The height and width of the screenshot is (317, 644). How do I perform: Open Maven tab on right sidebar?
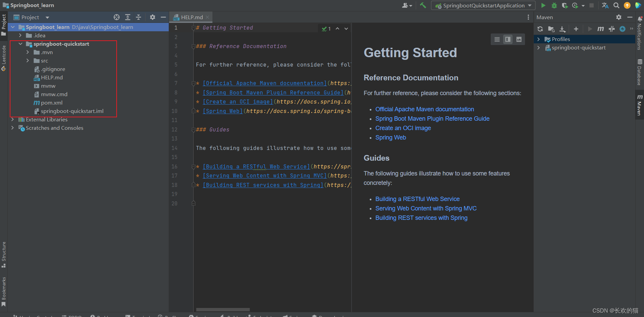click(640, 105)
